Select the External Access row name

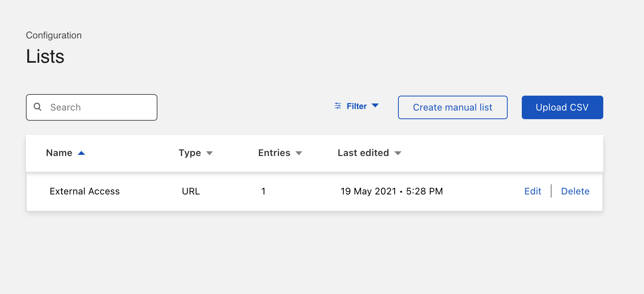click(x=85, y=191)
